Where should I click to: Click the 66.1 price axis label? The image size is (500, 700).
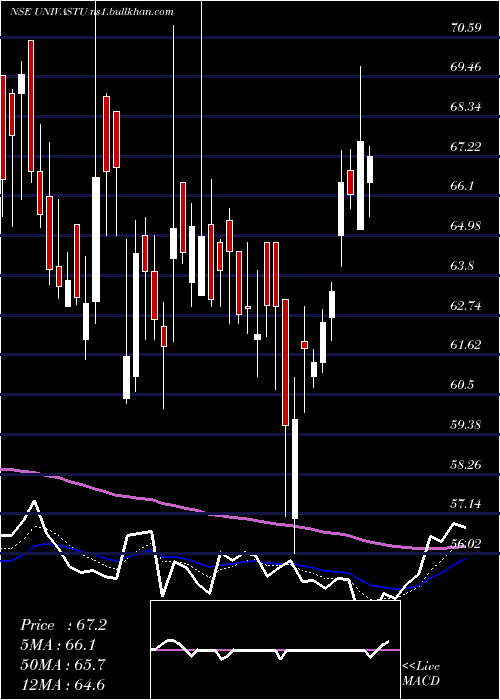pos(463,186)
